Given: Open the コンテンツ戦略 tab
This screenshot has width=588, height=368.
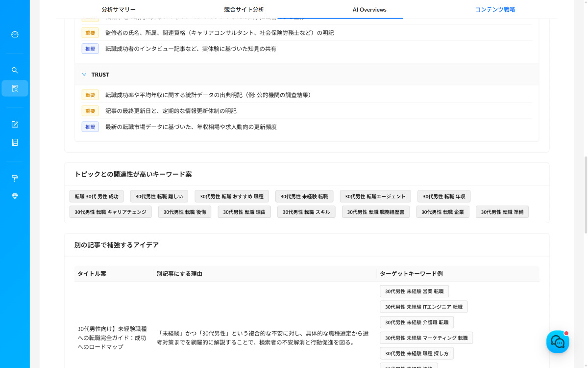Looking at the screenshot, I should pyautogui.click(x=494, y=9).
